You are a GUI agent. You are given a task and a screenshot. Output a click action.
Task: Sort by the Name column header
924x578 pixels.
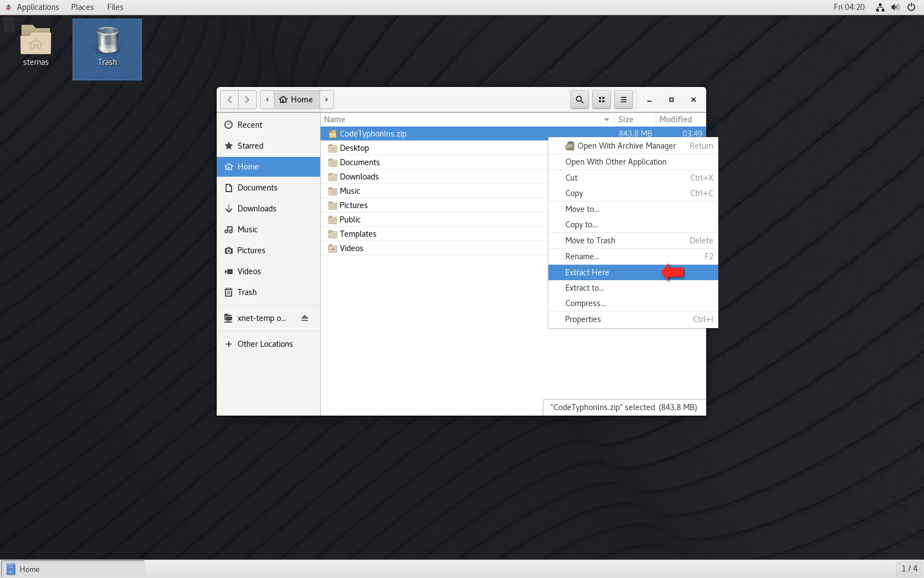(467, 119)
